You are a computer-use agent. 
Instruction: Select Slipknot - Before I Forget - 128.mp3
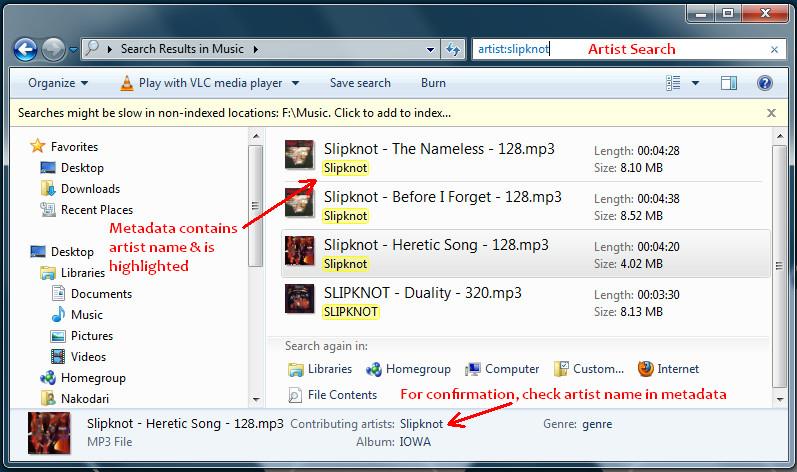tap(443, 197)
